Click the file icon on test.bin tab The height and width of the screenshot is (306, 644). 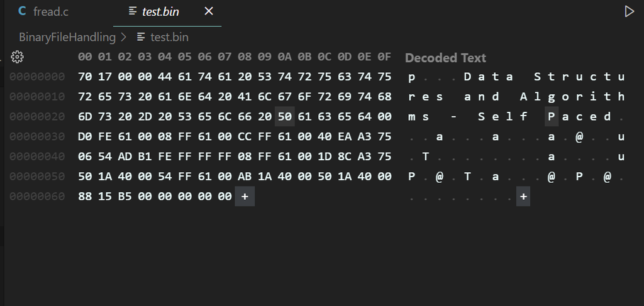(132, 11)
